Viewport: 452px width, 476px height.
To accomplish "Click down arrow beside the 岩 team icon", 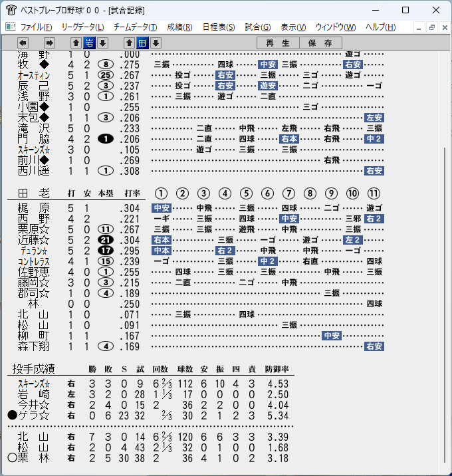I will point(102,43).
